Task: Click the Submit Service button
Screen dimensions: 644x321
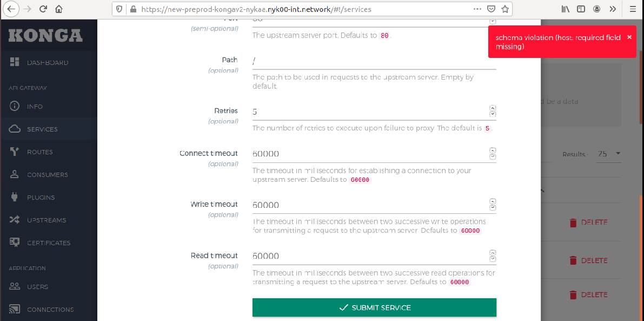Action: (374, 307)
